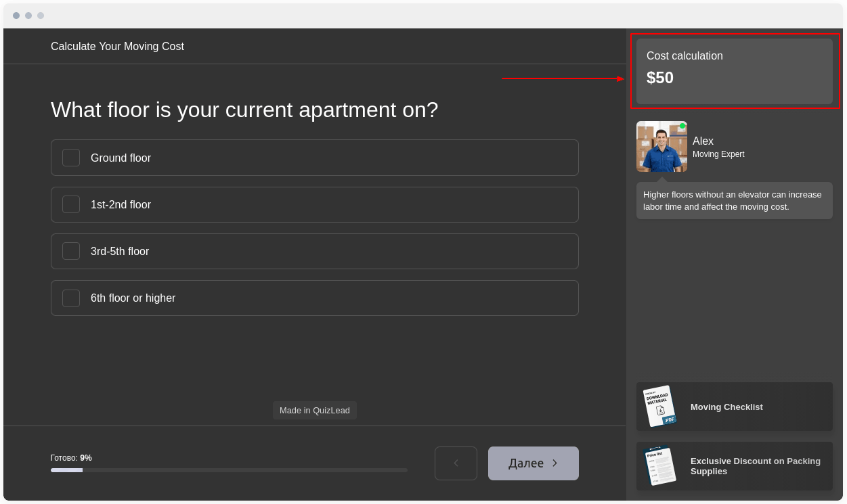Click the green online status dot

pyautogui.click(x=682, y=126)
